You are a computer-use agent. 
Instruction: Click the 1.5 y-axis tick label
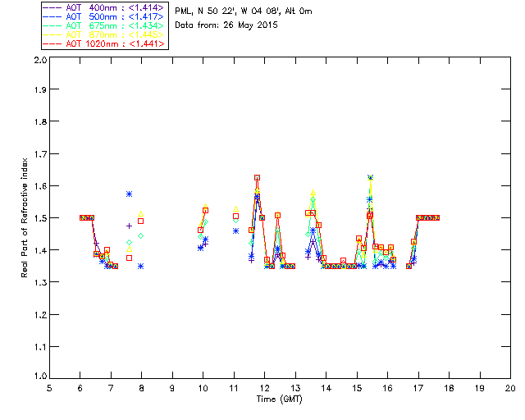[40, 218]
